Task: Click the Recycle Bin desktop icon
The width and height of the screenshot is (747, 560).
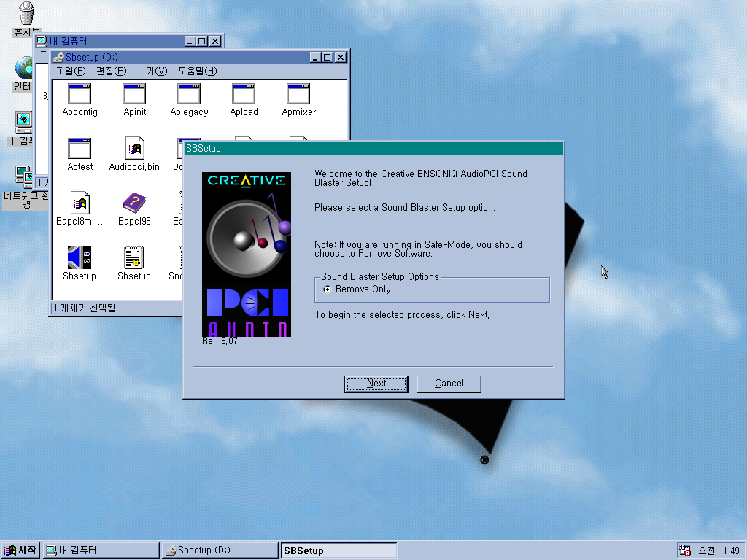Action: point(27,13)
